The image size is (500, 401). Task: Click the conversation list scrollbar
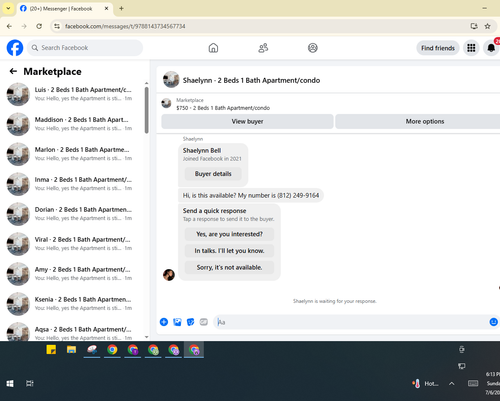[x=147, y=110]
